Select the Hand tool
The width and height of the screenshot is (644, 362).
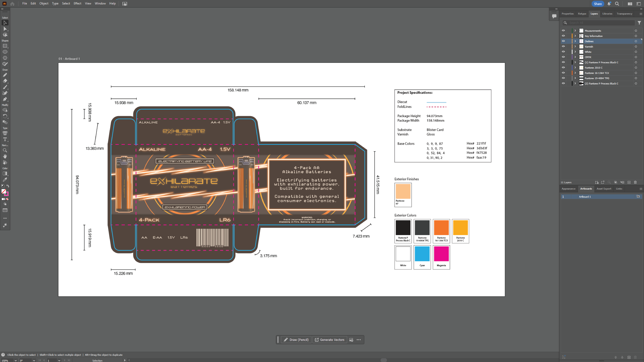[x=5, y=156]
